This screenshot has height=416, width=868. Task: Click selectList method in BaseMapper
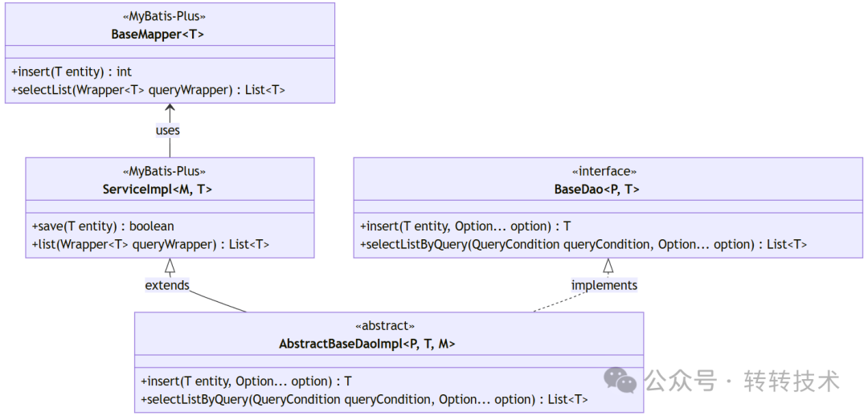(149, 90)
